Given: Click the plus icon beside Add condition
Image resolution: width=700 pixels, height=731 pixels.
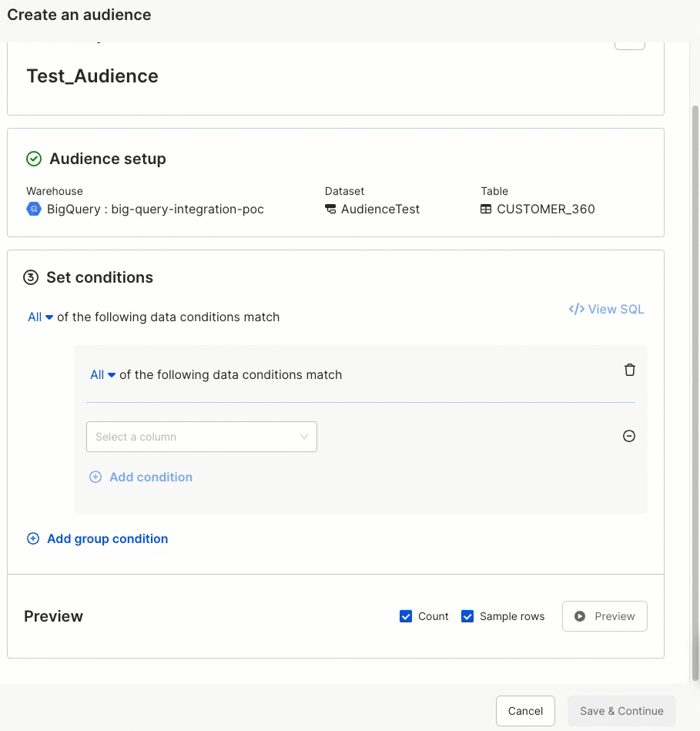Looking at the screenshot, I should coord(95,477).
